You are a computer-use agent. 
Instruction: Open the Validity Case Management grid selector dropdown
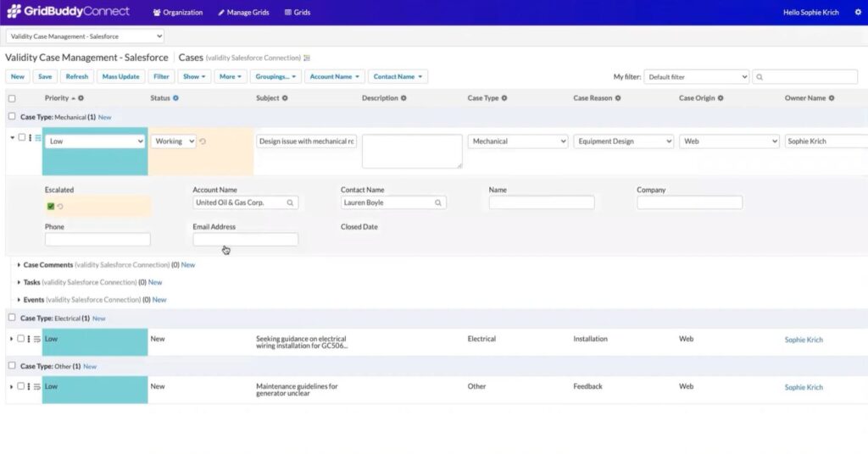coord(86,36)
